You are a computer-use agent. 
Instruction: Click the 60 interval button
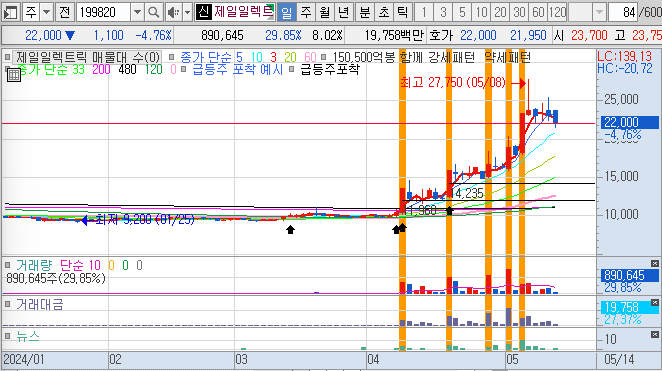(538, 12)
